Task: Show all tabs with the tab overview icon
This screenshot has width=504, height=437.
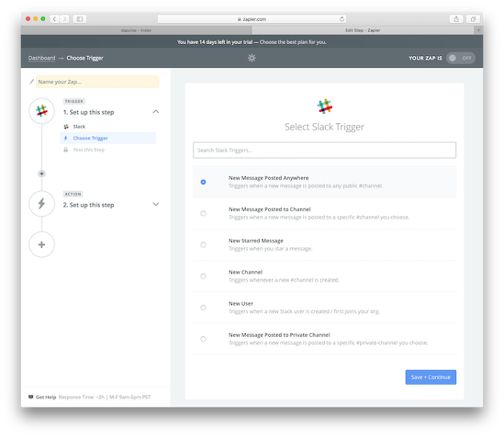Action: pos(473,19)
